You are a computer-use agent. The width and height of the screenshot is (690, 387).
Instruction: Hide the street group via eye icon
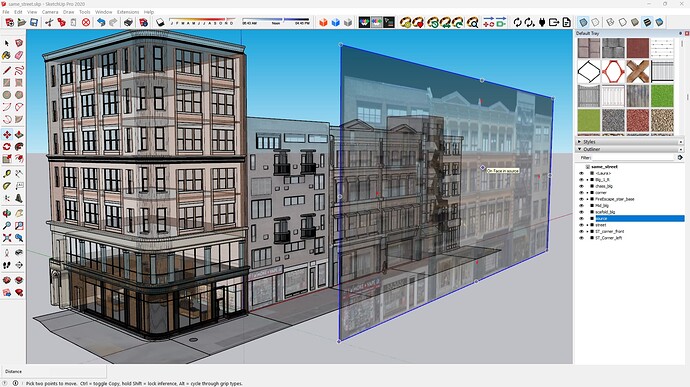tap(581, 225)
